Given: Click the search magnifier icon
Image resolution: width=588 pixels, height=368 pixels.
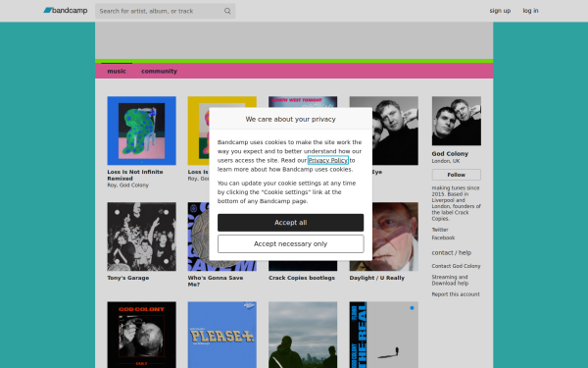Looking at the screenshot, I should click(x=227, y=11).
